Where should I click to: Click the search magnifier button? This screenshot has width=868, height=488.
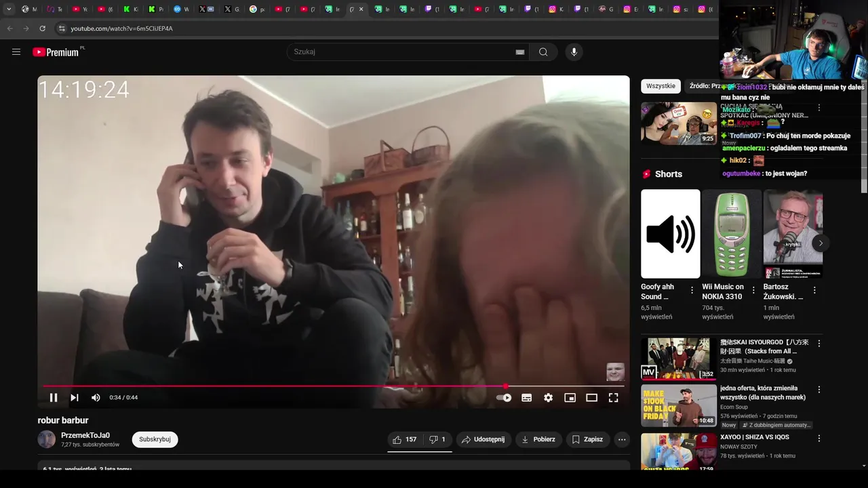click(543, 52)
